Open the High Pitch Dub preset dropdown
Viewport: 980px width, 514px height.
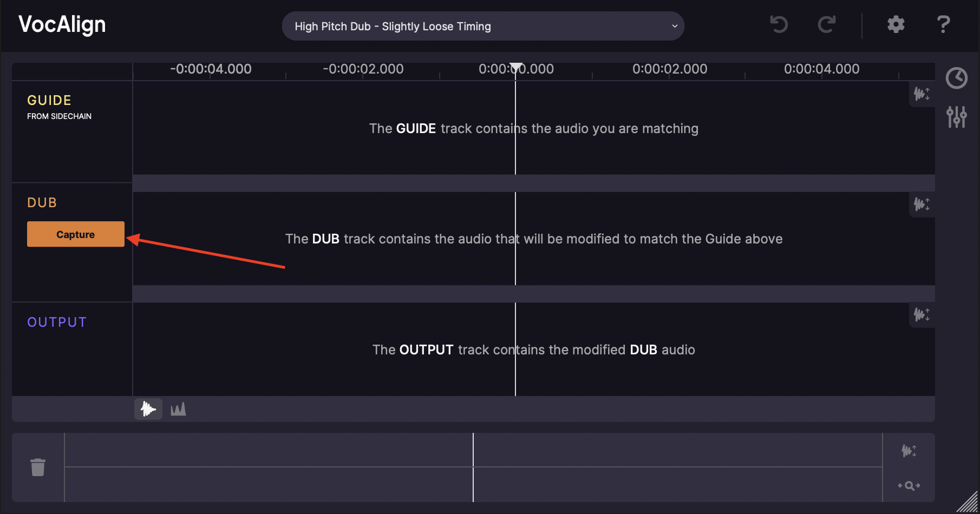[482, 26]
